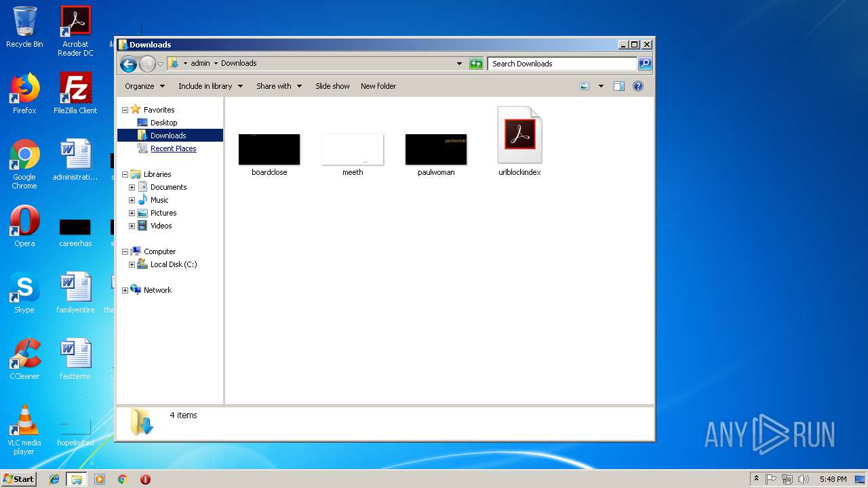Image resolution: width=868 pixels, height=488 pixels.
Task: Select Downloads in navigation pane
Action: [x=170, y=136]
